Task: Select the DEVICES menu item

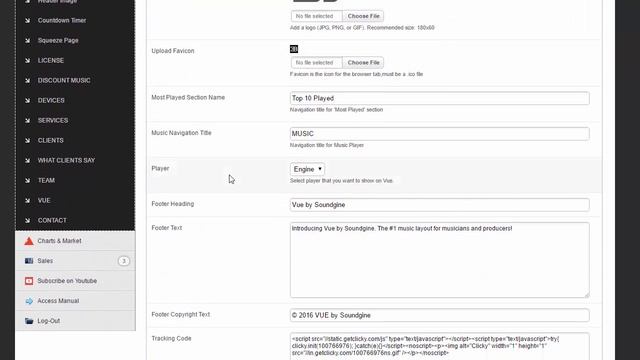Action: [51, 100]
